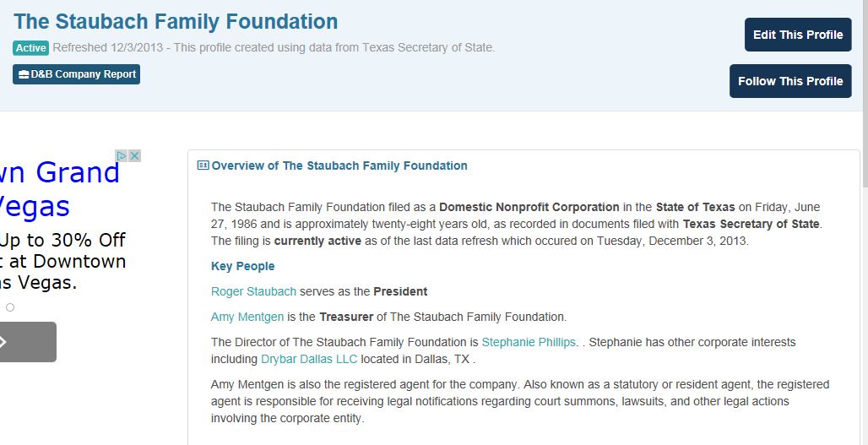Viewport: 868px width, 445px height.
Task: Click the overview card icon beside Overview heading
Action: (203, 165)
